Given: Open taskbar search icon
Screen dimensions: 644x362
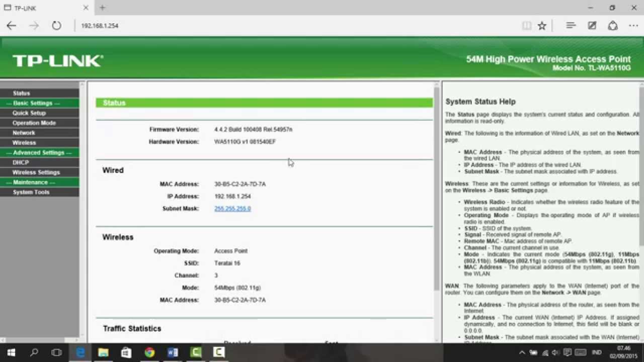Looking at the screenshot, I should pyautogui.click(x=34, y=352).
